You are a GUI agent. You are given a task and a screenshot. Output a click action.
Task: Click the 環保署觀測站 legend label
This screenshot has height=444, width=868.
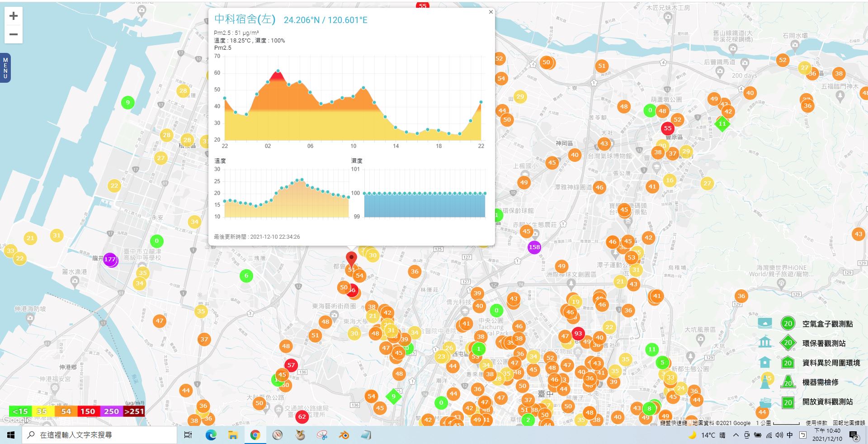824,343
